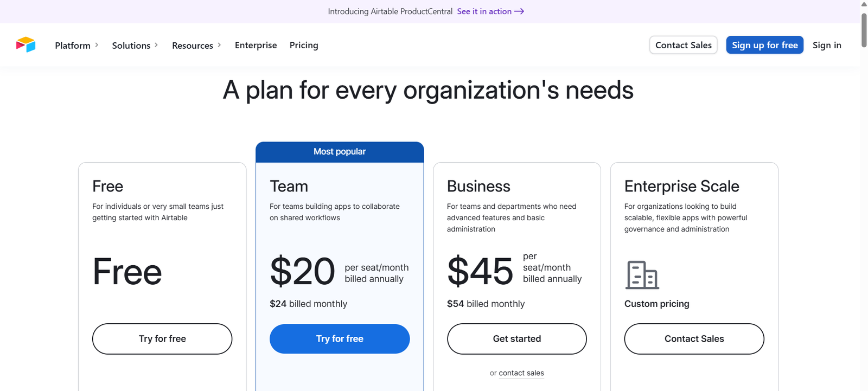Click the Sign in link
The height and width of the screenshot is (391, 868).
point(827,45)
